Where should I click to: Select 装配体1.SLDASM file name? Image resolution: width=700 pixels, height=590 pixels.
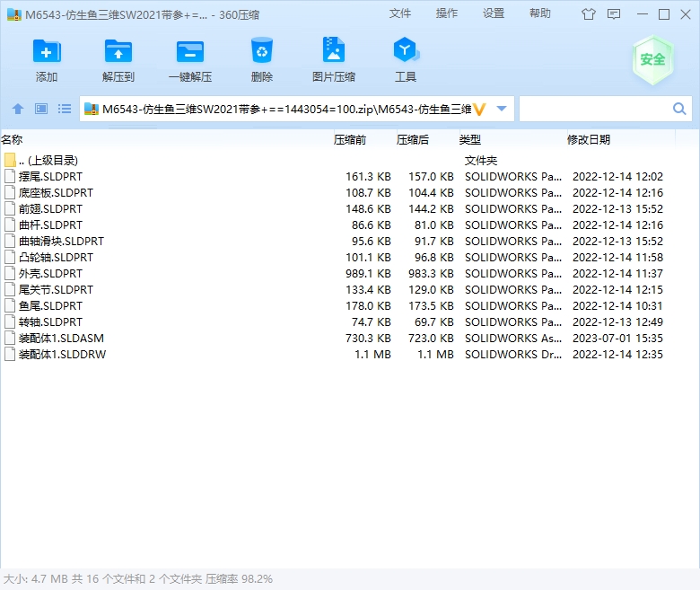(61, 338)
